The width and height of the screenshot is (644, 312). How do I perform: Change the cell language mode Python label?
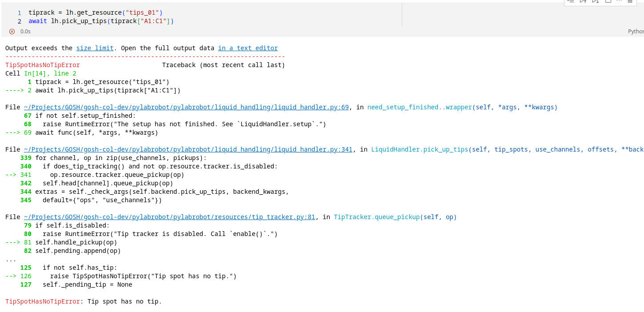click(x=636, y=32)
